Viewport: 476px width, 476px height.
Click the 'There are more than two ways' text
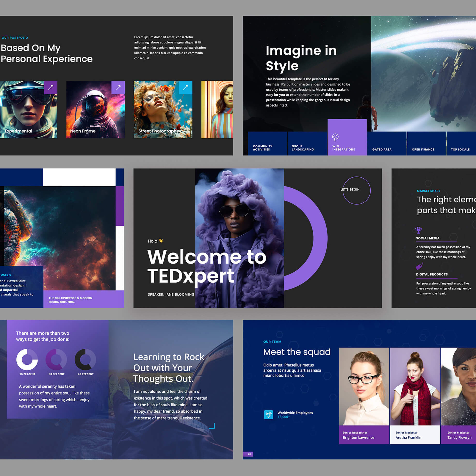[43, 336]
